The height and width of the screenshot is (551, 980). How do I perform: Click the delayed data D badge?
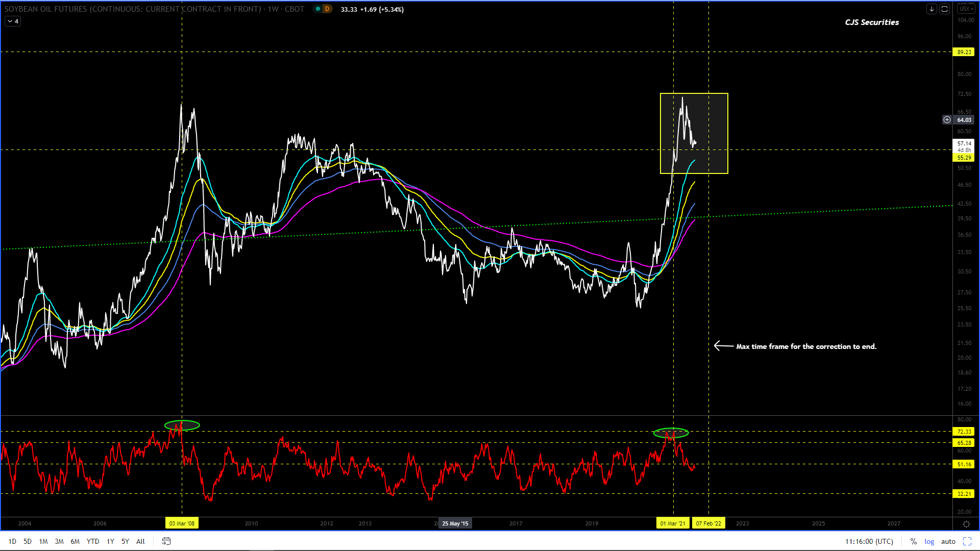[327, 9]
